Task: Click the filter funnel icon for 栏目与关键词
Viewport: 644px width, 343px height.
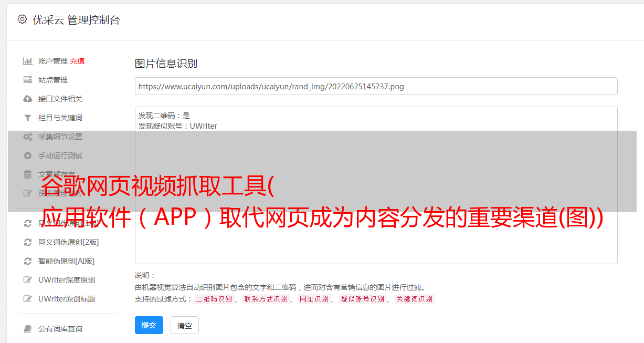Action: point(28,118)
